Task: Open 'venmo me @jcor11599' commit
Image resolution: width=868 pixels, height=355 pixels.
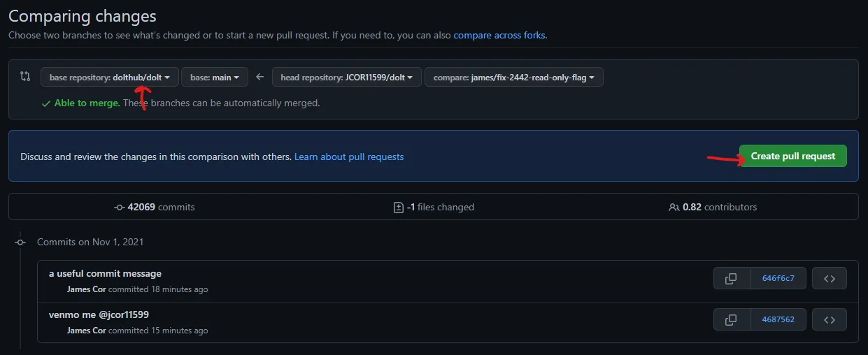Action: [x=99, y=314]
